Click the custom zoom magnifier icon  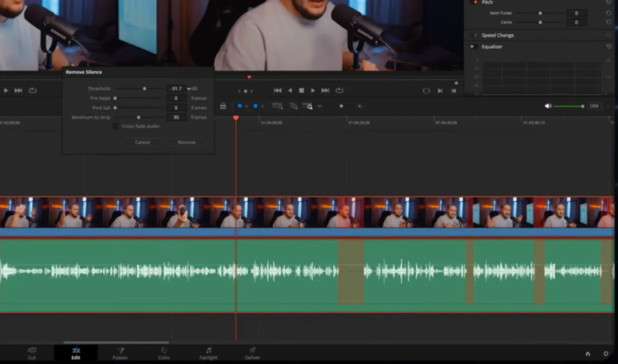tap(307, 106)
